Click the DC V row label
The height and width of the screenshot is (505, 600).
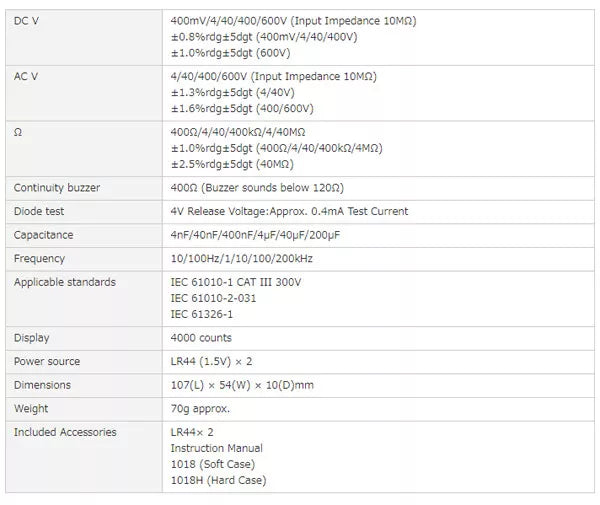[27, 21]
